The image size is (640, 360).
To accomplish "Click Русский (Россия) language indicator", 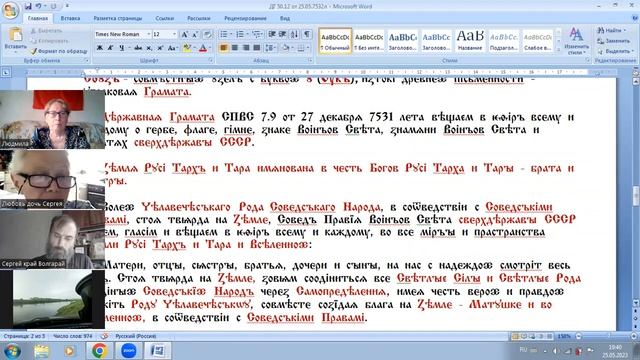I will point(136,336).
